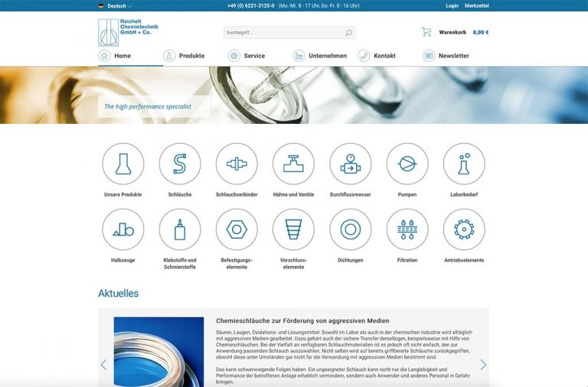Click the Klebstoffe und Schmierstoffe label
Screen dimensions: 588x387
tap(180, 263)
